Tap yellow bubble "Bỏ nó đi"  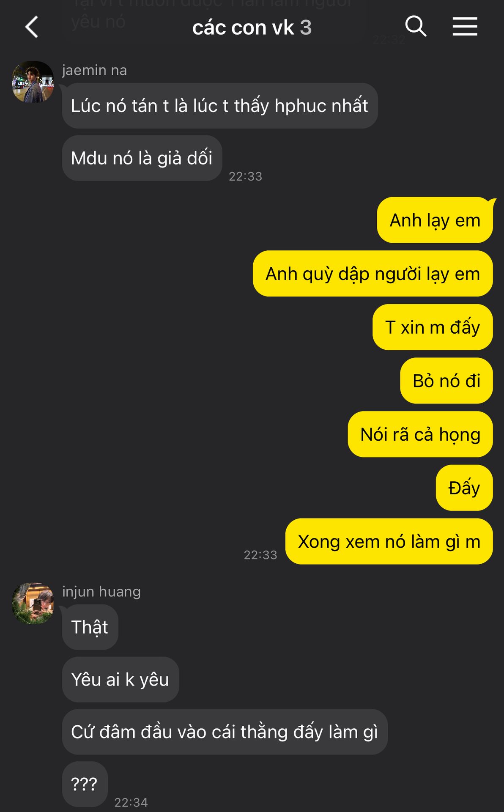point(446,381)
